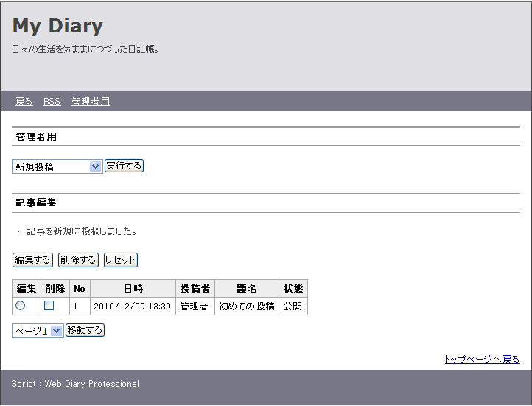The width and height of the screenshot is (532, 406).
Task: Click the 編集する button
Action: click(x=32, y=260)
